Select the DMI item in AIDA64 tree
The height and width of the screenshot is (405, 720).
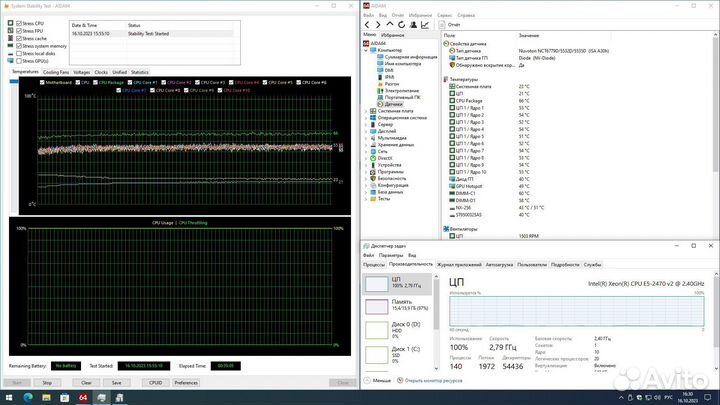385,70
